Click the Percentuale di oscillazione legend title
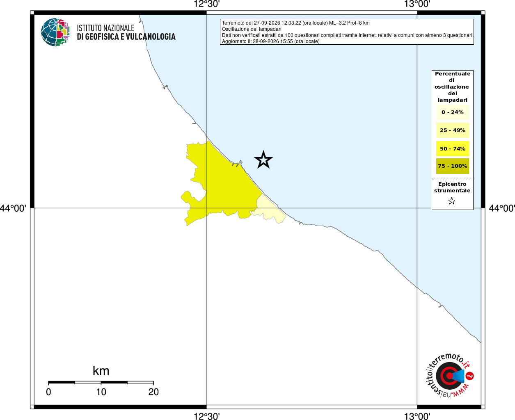515x420 pixels. [452, 87]
